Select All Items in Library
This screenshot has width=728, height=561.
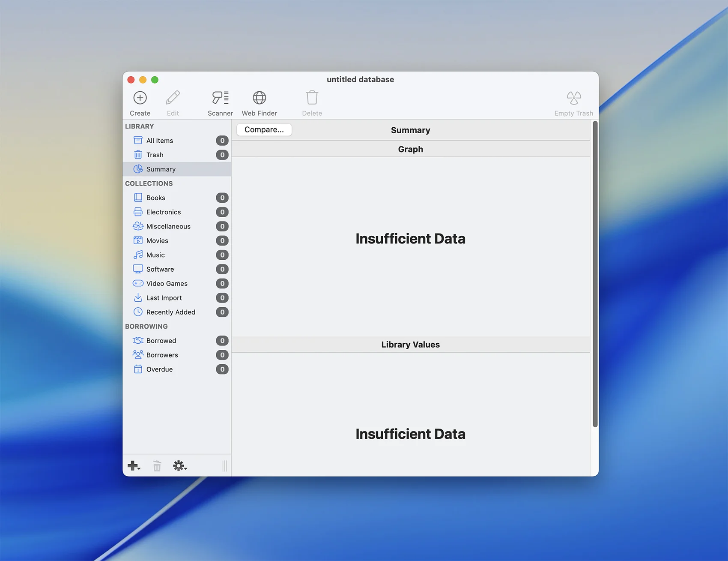[159, 141]
